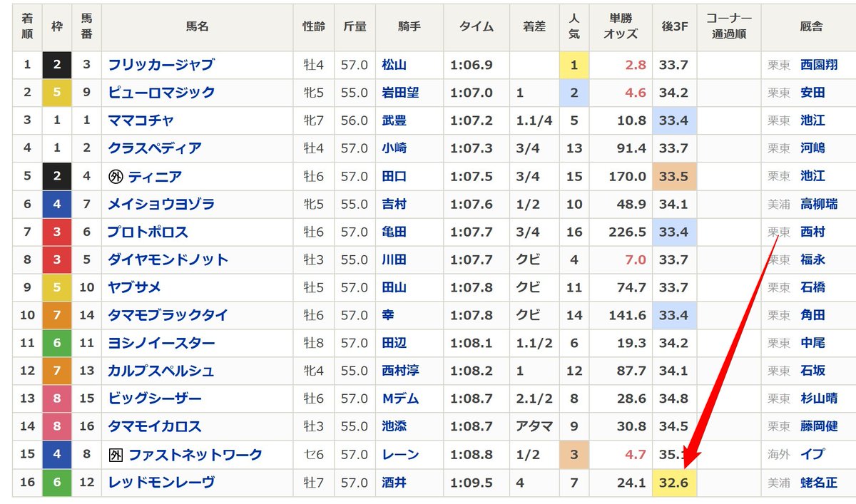Open horse link メイショウヨゾラ
856x504 pixels.
(x=161, y=204)
